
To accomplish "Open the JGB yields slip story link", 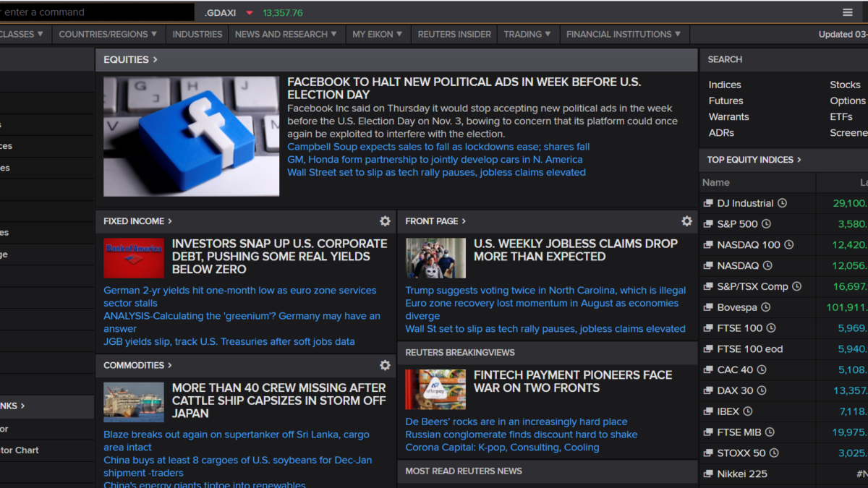I will tap(229, 342).
